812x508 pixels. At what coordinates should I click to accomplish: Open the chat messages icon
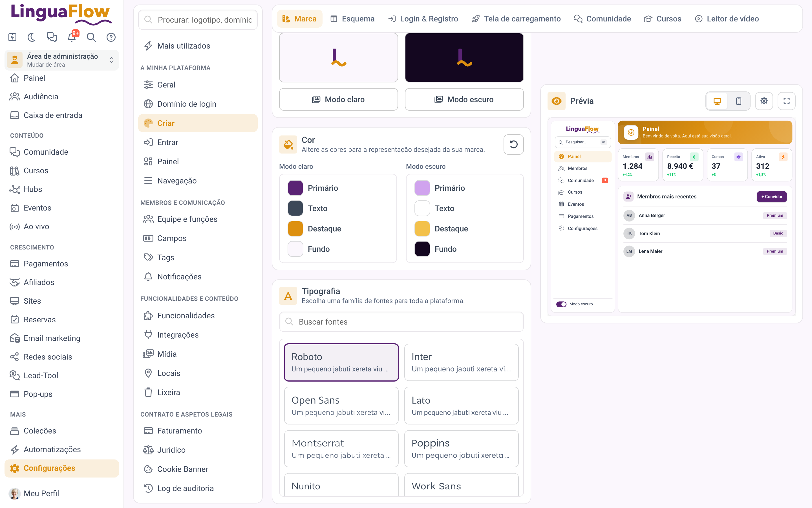(52, 37)
